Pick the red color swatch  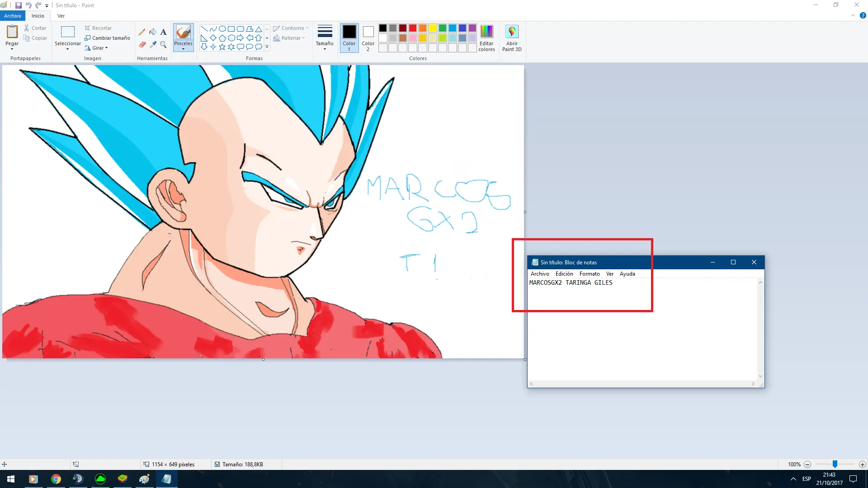click(x=413, y=28)
